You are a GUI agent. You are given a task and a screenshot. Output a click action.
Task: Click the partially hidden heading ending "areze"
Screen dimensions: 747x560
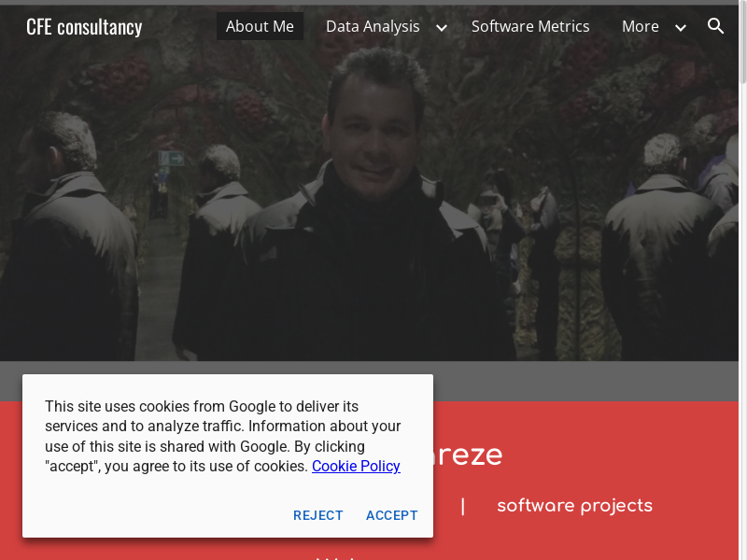click(x=467, y=455)
